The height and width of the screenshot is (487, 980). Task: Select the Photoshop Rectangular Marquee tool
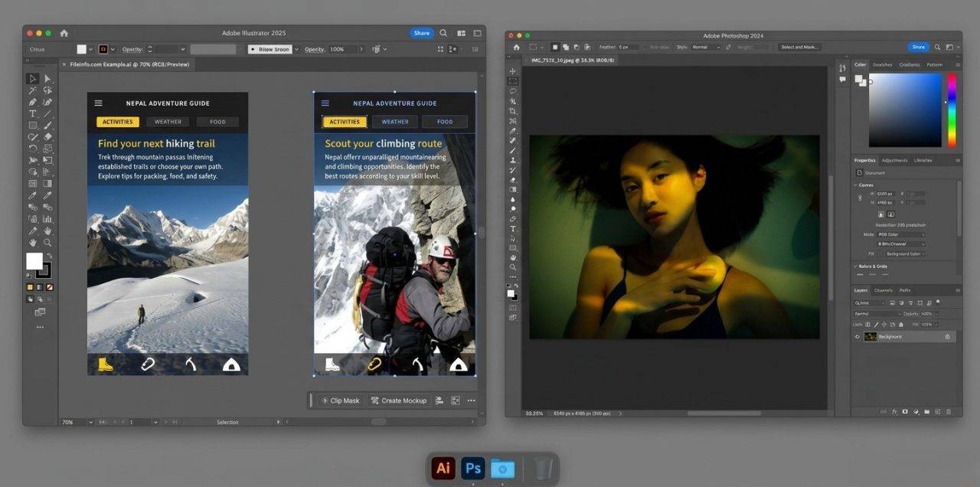[513, 80]
